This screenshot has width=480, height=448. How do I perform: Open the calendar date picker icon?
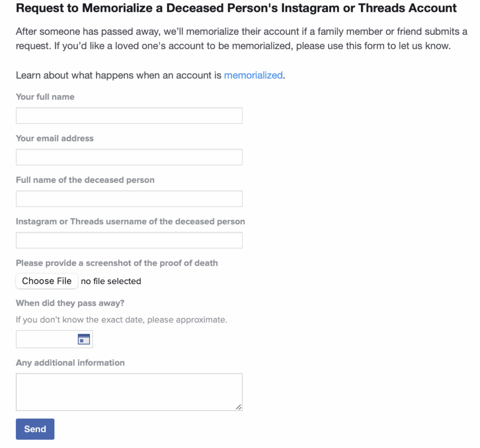(83, 339)
